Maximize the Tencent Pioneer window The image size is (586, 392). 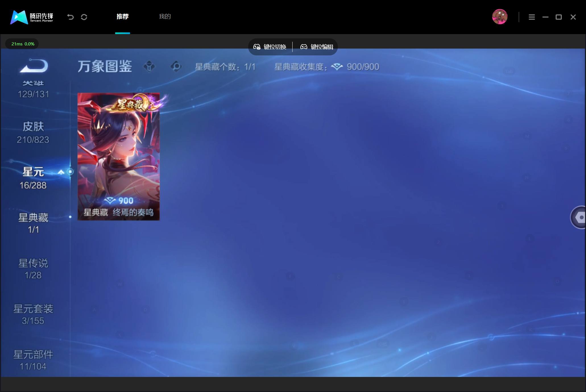click(x=559, y=17)
